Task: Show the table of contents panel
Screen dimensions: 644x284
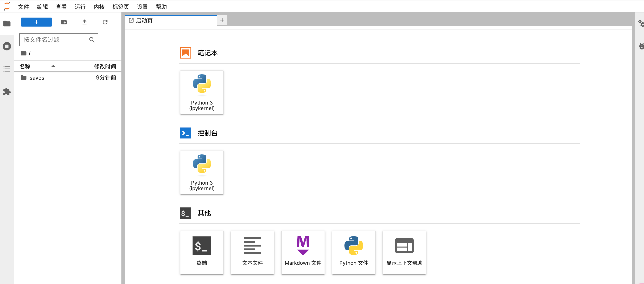Action: [7, 69]
